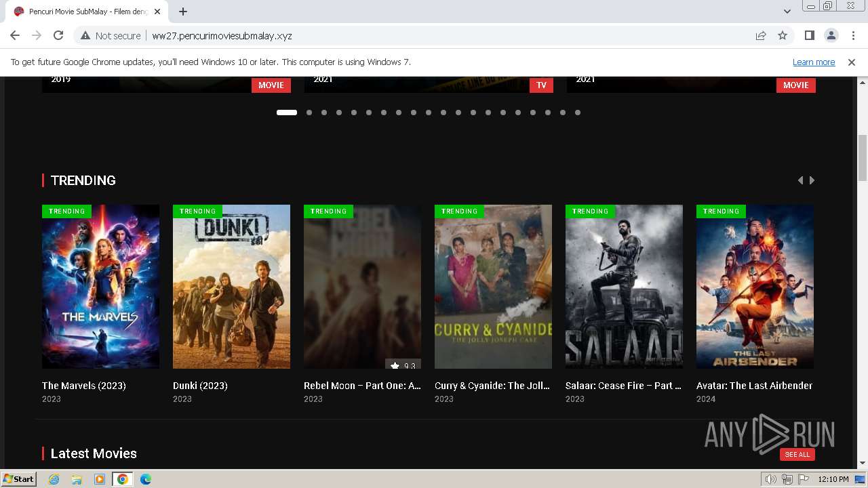This screenshot has width=868, height=488.
Task: Go back to the previous page
Action: [x=15, y=35]
